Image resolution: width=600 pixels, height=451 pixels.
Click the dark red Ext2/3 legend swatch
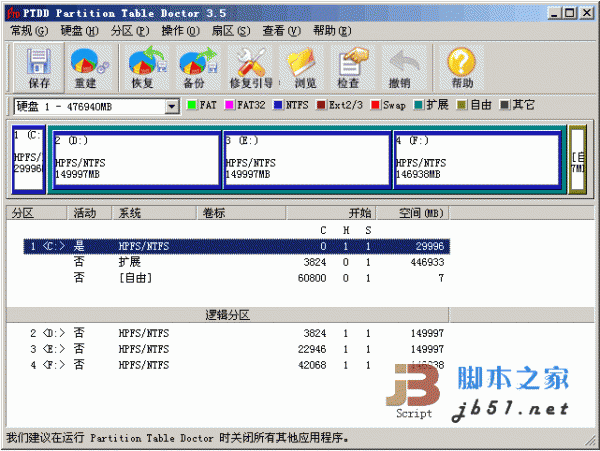321,105
